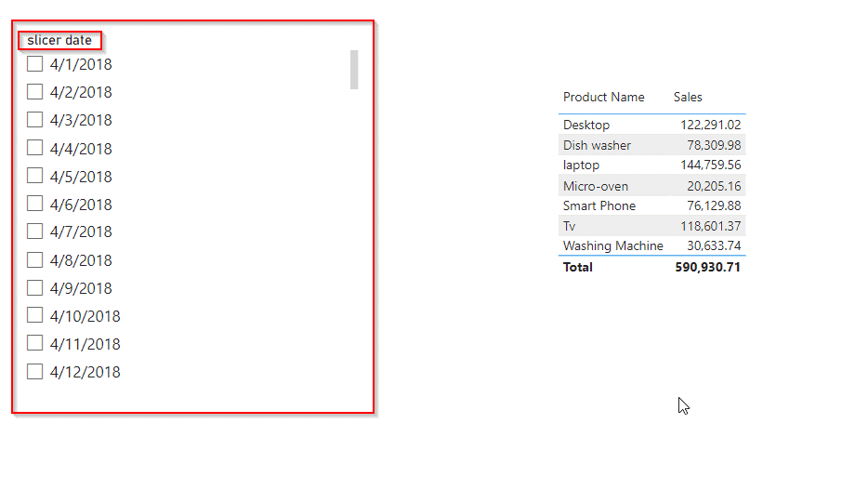Check the 4/1/2018 date checkbox
Screen dimensions: 868x503
[x=35, y=64]
